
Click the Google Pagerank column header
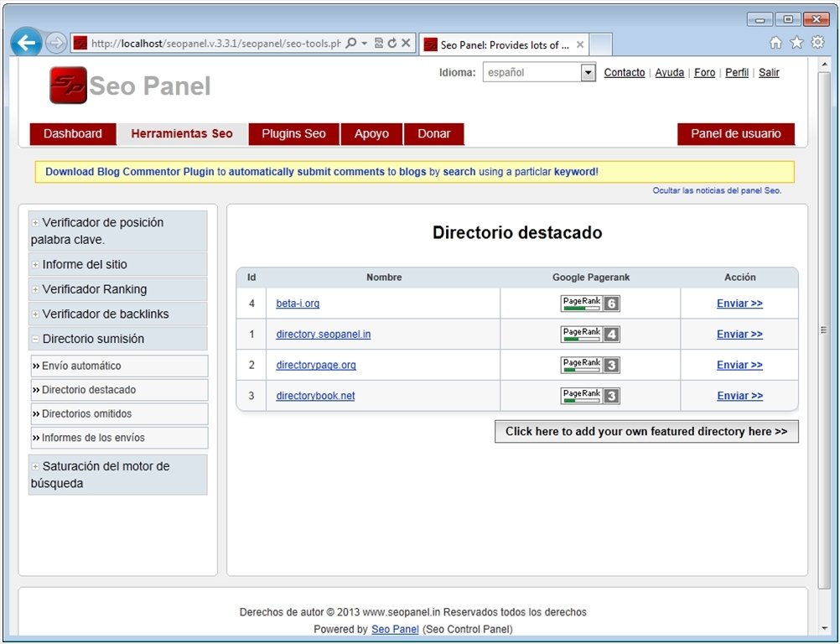pos(591,278)
